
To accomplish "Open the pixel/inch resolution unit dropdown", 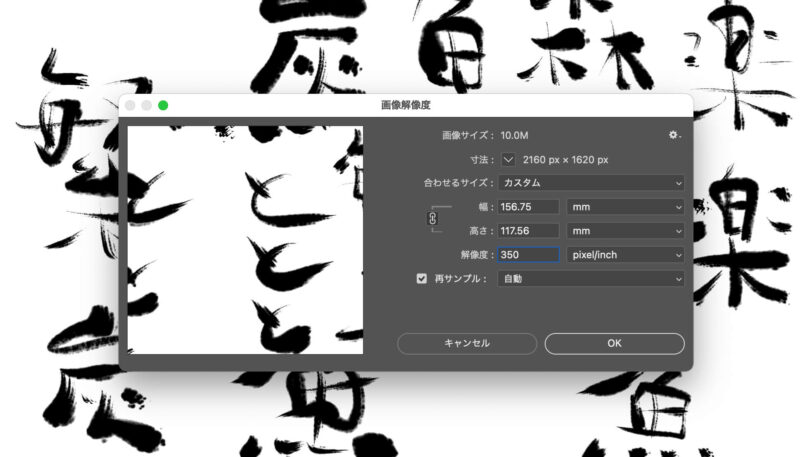I will tap(626, 255).
